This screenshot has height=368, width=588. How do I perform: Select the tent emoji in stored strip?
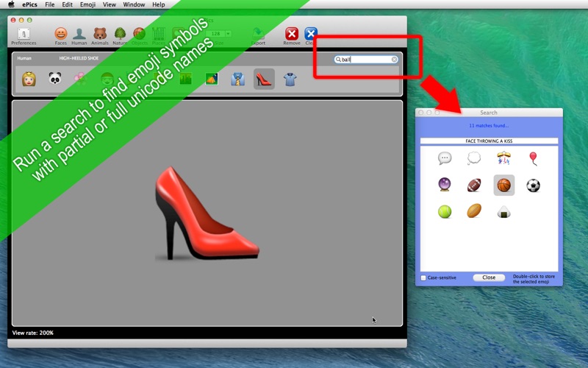pyautogui.click(x=212, y=79)
